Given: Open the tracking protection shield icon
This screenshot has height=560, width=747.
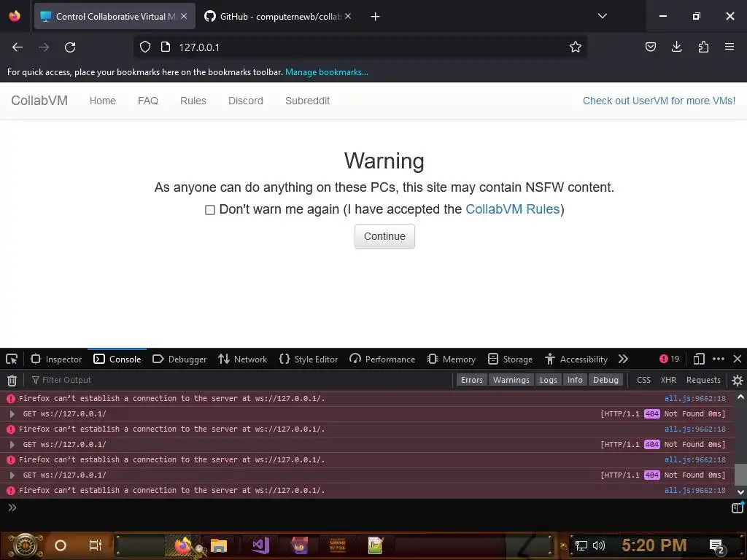Looking at the screenshot, I should click(145, 47).
